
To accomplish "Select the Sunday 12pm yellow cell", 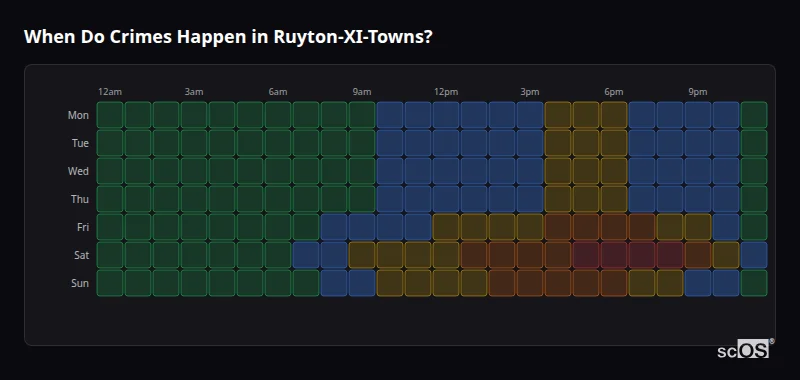I will click(446, 283).
